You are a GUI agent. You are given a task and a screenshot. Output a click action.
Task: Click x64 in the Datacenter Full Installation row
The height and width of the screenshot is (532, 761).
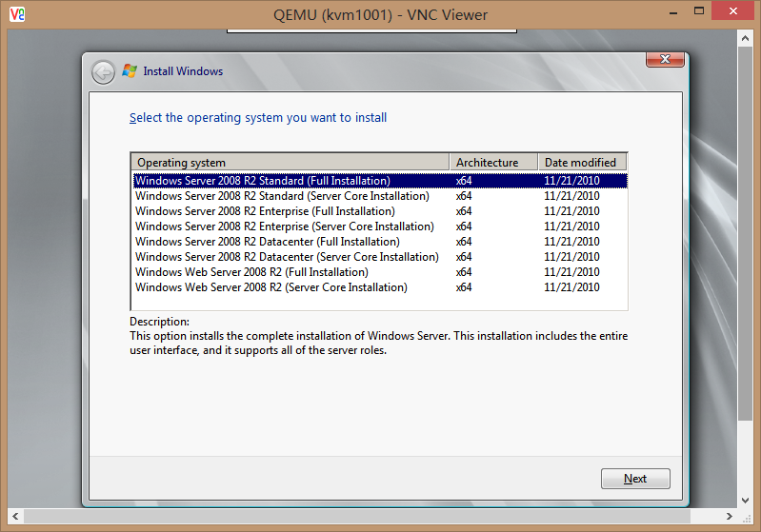(x=464, y=242)
